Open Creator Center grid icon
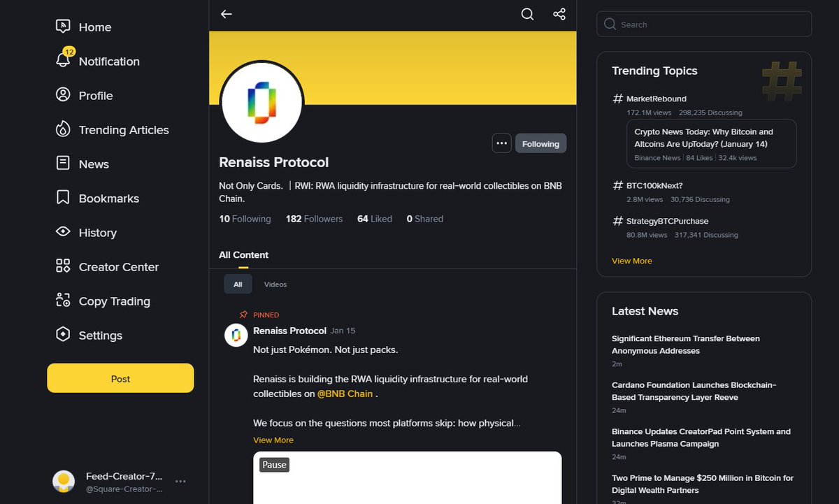This screenshot has width=839, height=504. click(63, 266)
